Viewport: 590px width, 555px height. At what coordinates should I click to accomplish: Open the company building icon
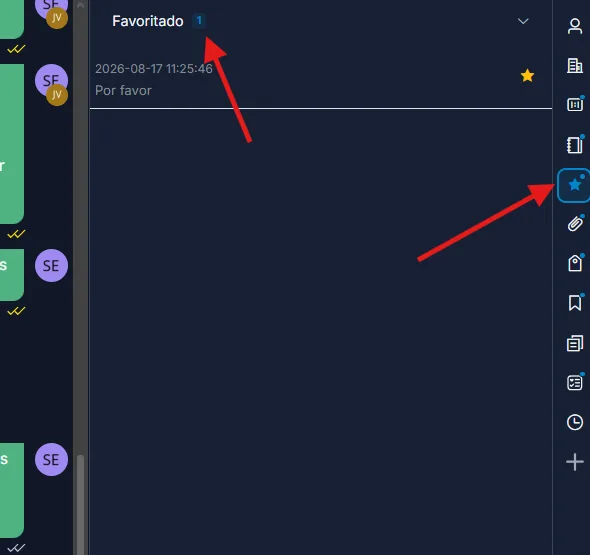(x=575, y=65)
